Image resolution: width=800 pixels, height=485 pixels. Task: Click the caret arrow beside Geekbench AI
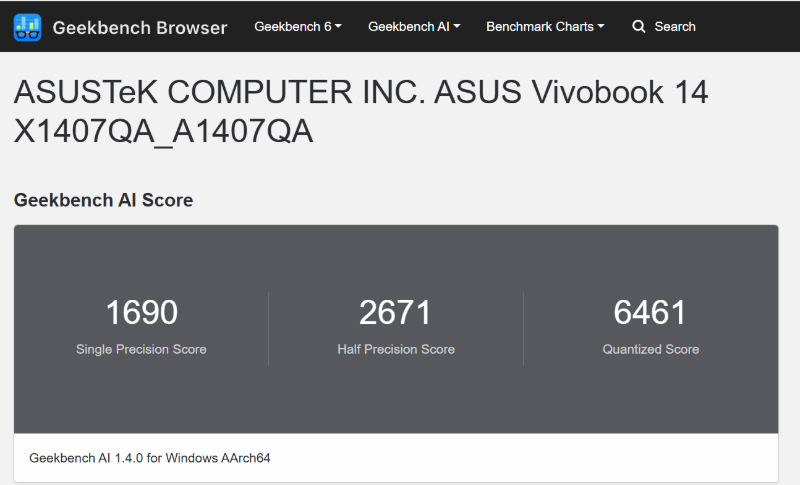coord(457,27)
